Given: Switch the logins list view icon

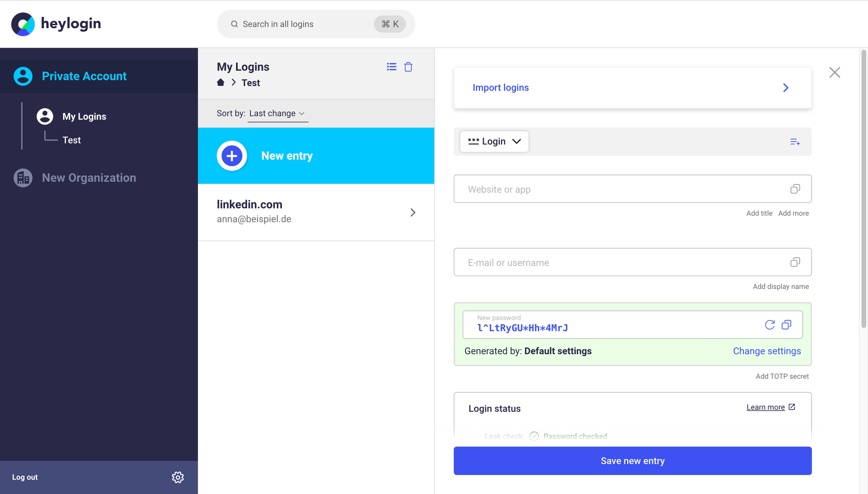Looking at the screenshot, I should [x=392, y=67].
